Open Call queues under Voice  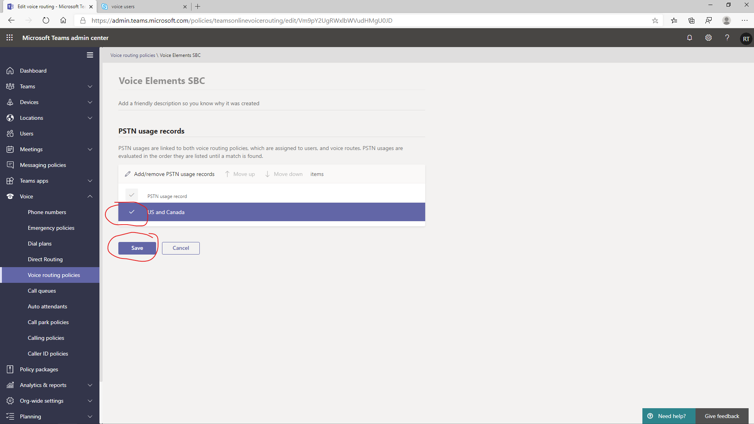42,291
